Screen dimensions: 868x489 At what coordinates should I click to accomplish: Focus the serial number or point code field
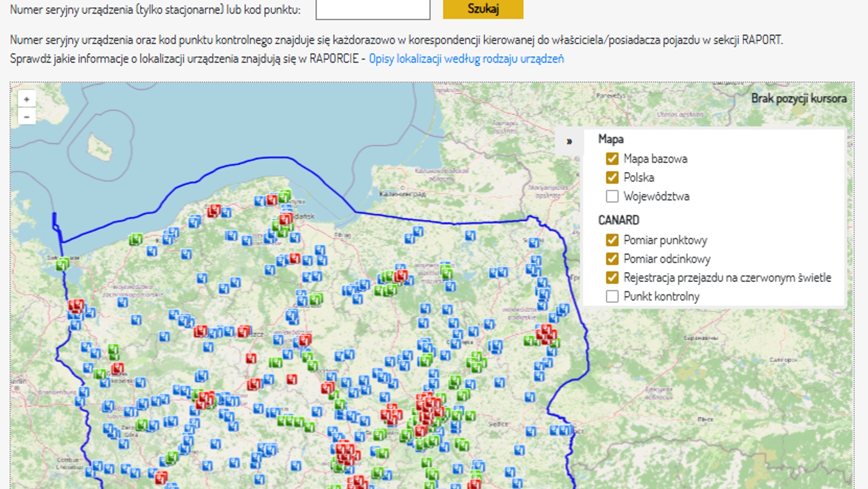(373, 9)
